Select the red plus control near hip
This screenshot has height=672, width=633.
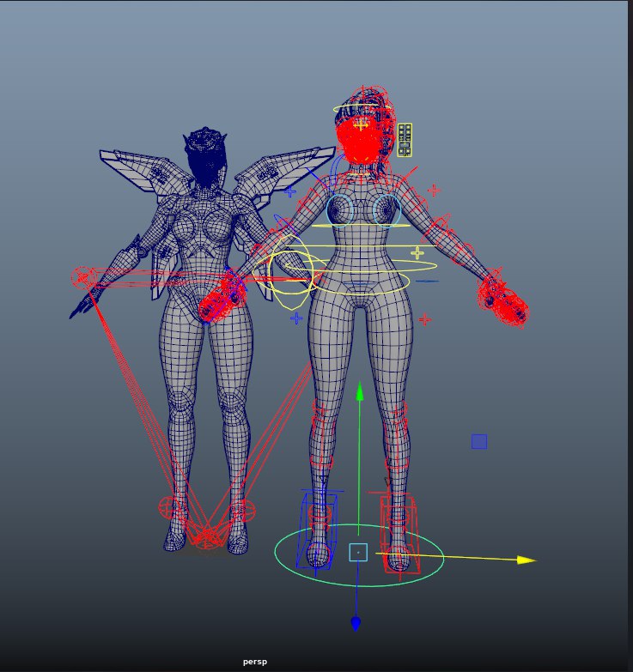coord(424,319)
